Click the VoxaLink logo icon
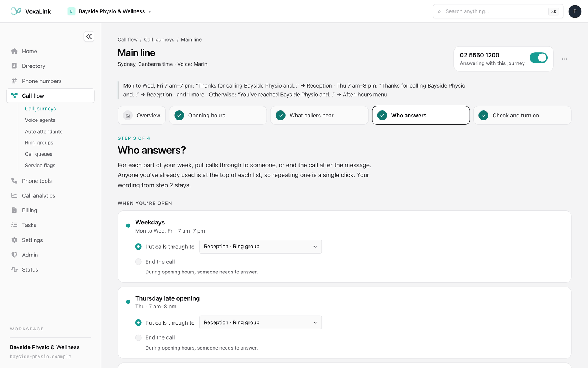Screen dimensions: 588x368 click(x=16, y=11)
